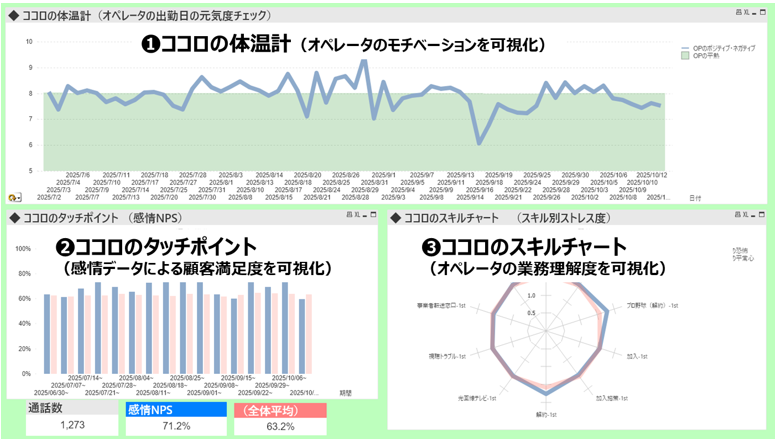Viewport: 776px width, 440px height.
Task: Print the ココロの体温計 chart
Action: pyautogui.click(x=738, y=12)
